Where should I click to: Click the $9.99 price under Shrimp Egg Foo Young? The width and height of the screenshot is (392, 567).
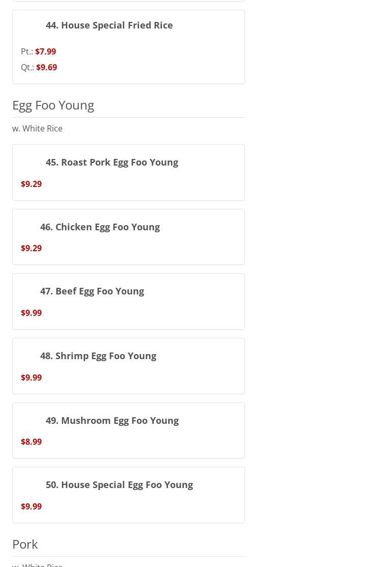[x=31, y=377]
